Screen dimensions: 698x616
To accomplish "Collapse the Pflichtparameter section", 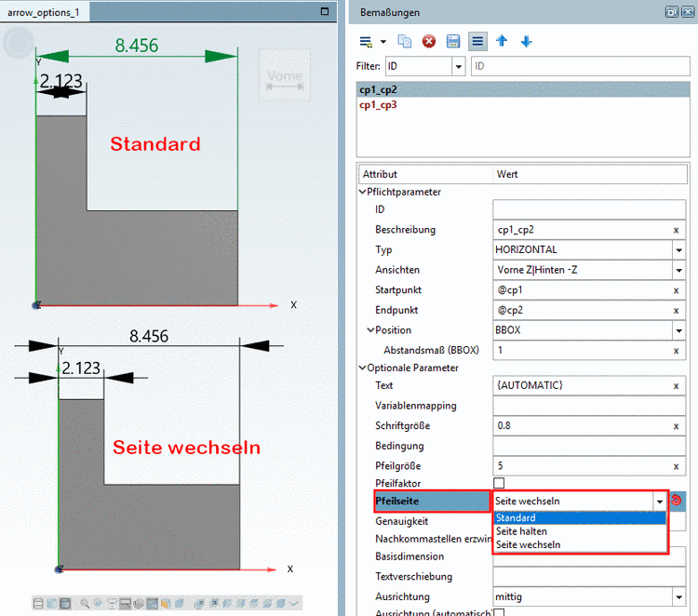I will click(x=362, y=192).
